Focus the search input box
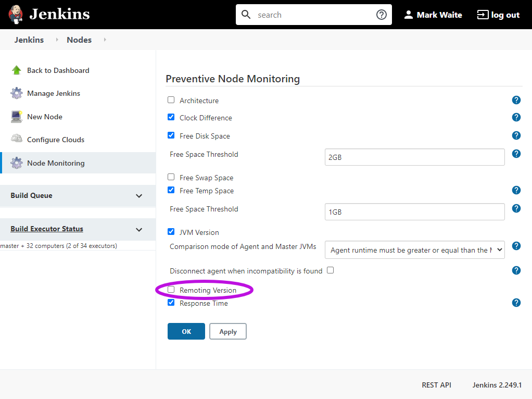 pos(314,15)
